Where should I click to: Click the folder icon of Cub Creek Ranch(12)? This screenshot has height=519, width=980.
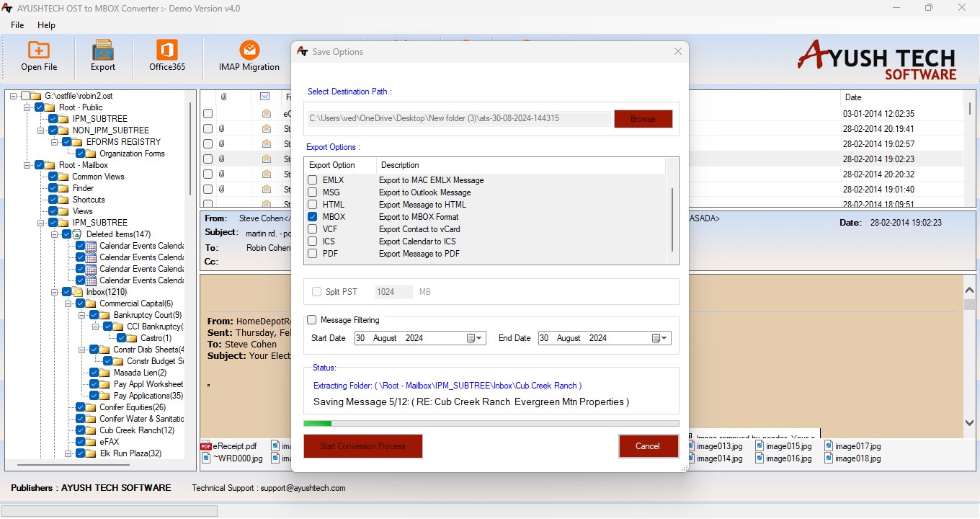pyautogui.click(x=92, y=430)
